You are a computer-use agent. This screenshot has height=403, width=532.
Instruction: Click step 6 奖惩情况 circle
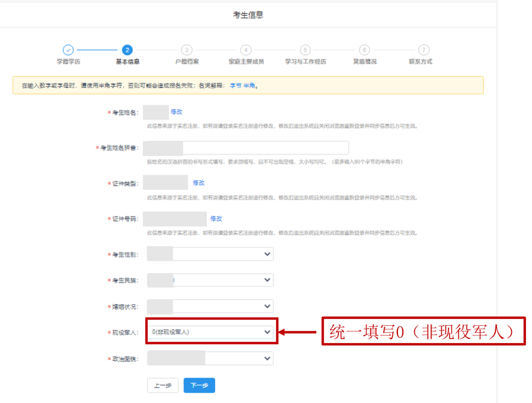(x=364, y=50)
